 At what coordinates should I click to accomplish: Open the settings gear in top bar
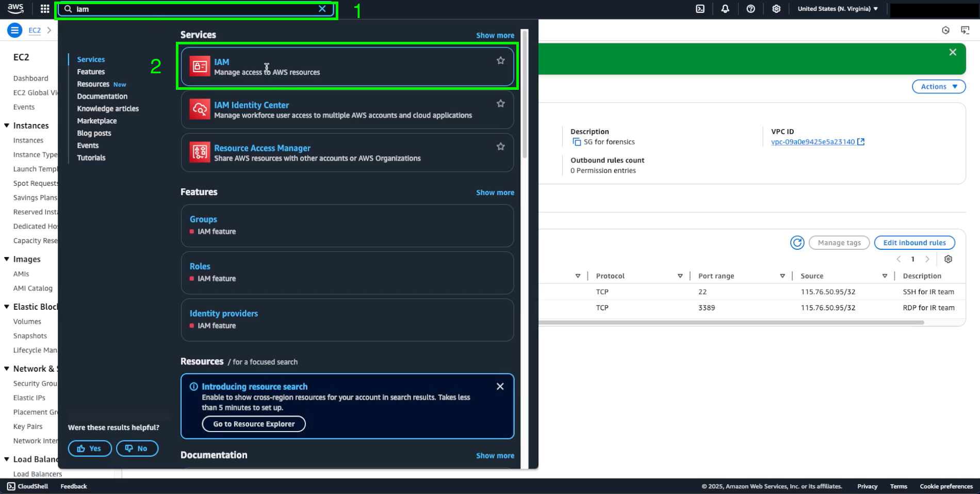point(776,9)
